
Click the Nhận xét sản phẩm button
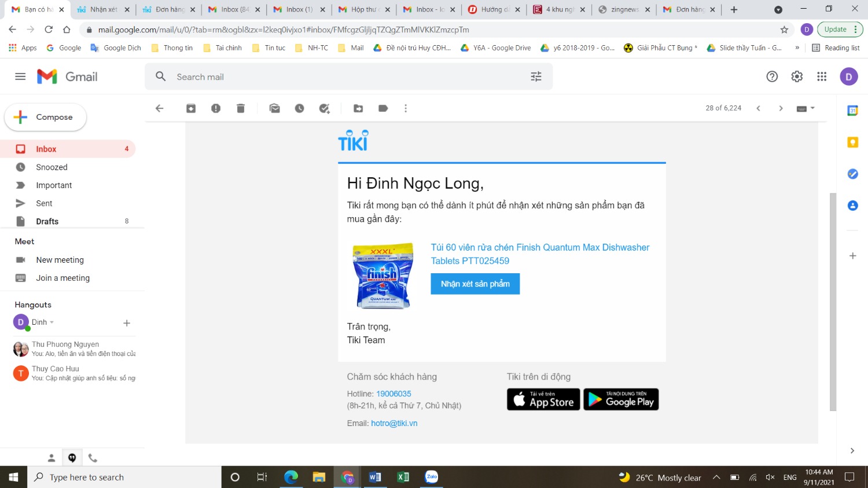tap(475, 284)
